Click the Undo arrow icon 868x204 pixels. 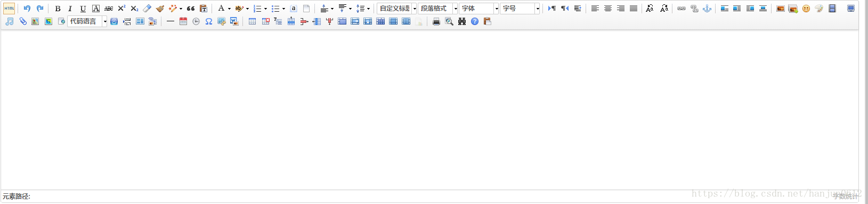pyautogui.click(x=27, y=9)
